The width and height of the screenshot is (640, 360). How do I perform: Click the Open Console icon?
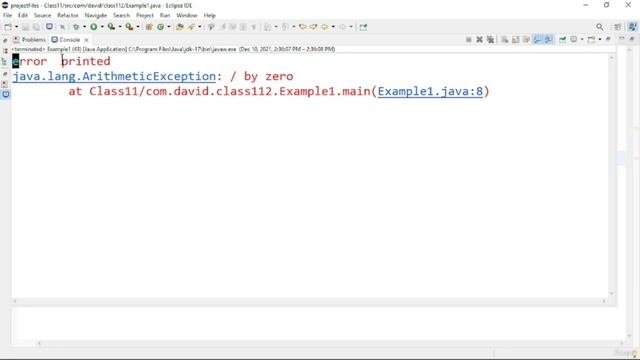(x=591, y=40)
